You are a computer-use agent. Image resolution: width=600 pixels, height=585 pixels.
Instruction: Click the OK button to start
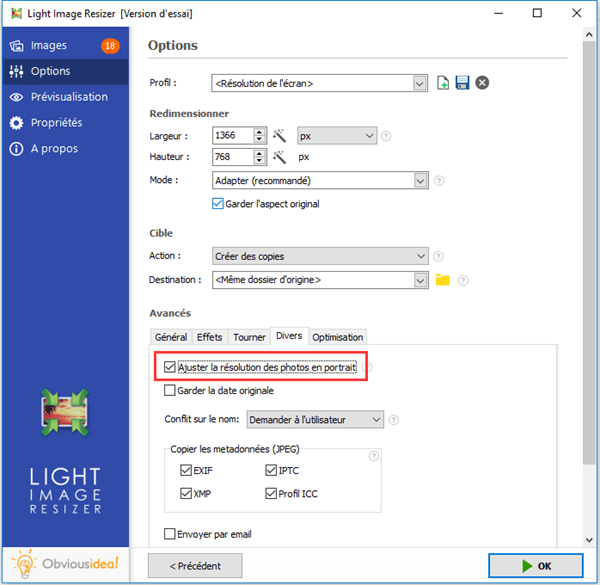tap(536, 566)
